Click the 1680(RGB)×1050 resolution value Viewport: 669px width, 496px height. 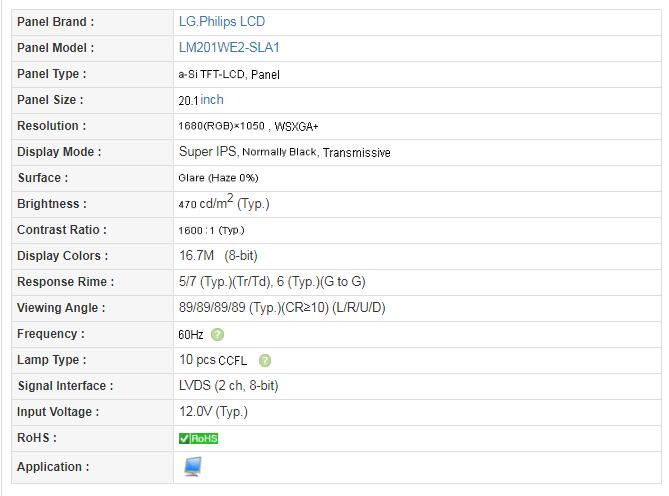[222, 126]
